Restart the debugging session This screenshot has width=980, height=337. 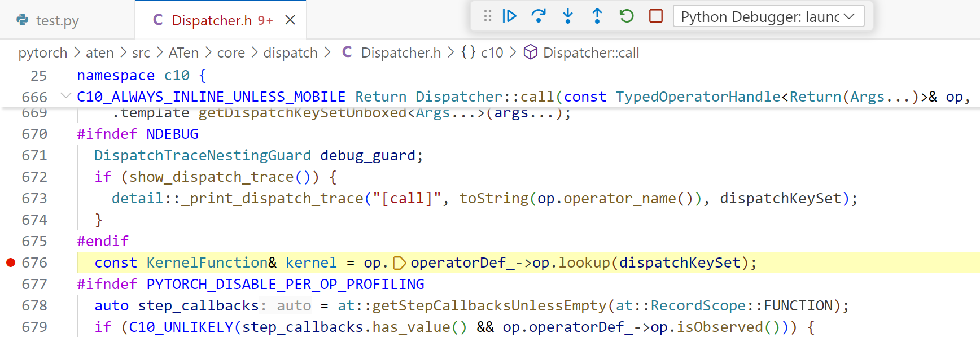pos(627,16)
